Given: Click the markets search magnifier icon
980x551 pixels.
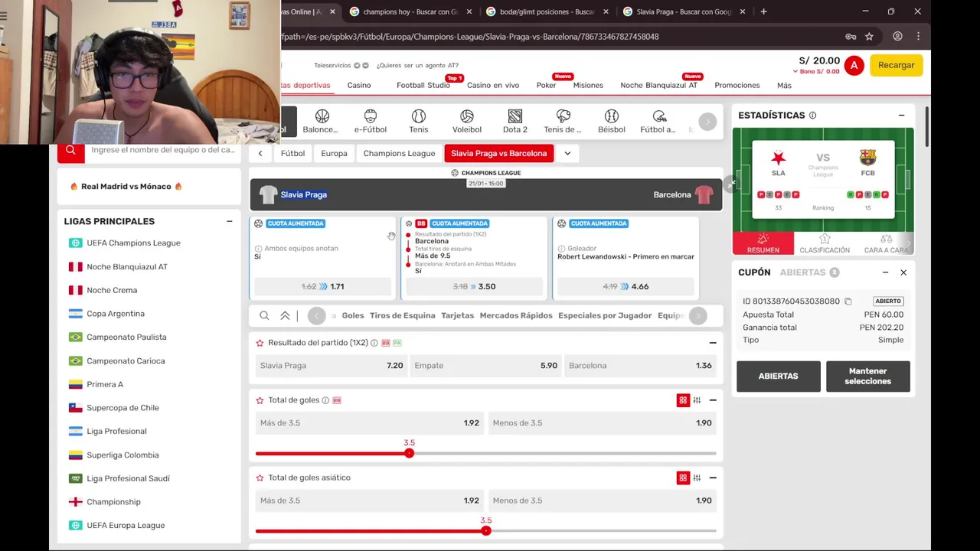Looking at the screenshot, I should click(x=264, y=315).
